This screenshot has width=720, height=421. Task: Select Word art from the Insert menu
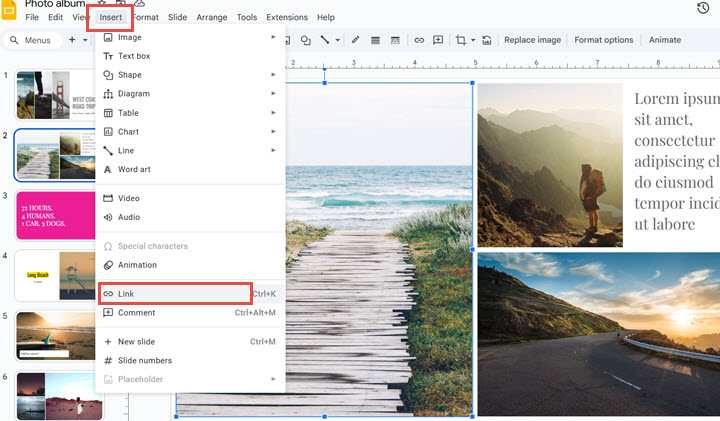pyautogui.click(x=134, y=169)
